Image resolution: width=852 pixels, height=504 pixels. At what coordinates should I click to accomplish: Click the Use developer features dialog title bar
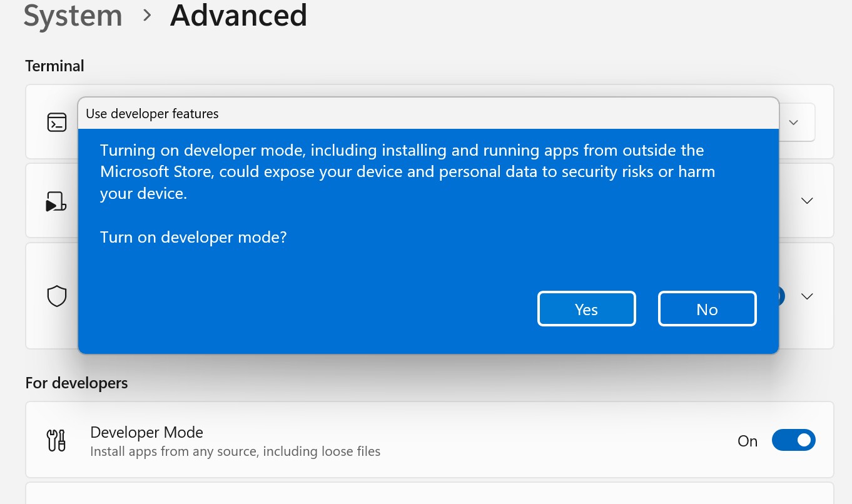(428, 113)
